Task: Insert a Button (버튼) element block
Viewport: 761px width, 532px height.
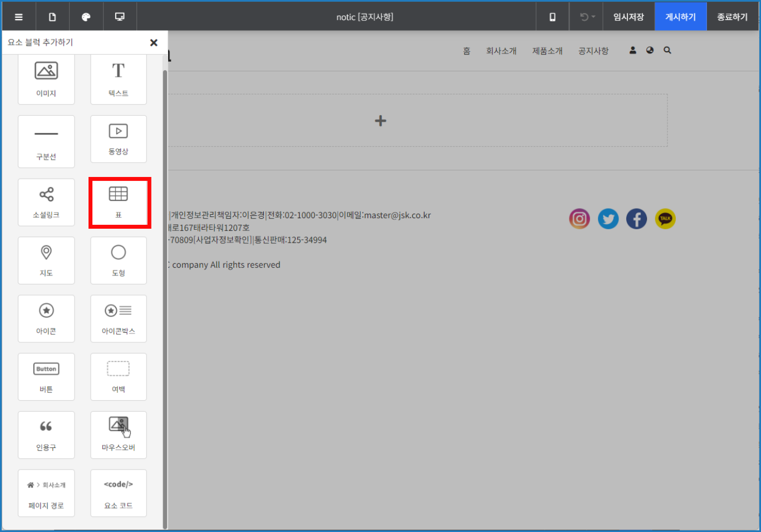Action: tap(46, 377)
